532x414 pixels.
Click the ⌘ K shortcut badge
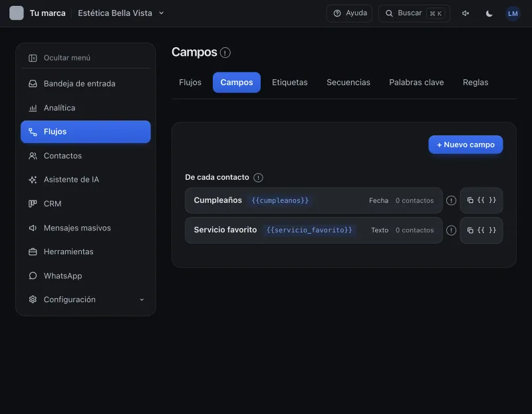click(x=436, y=13)
